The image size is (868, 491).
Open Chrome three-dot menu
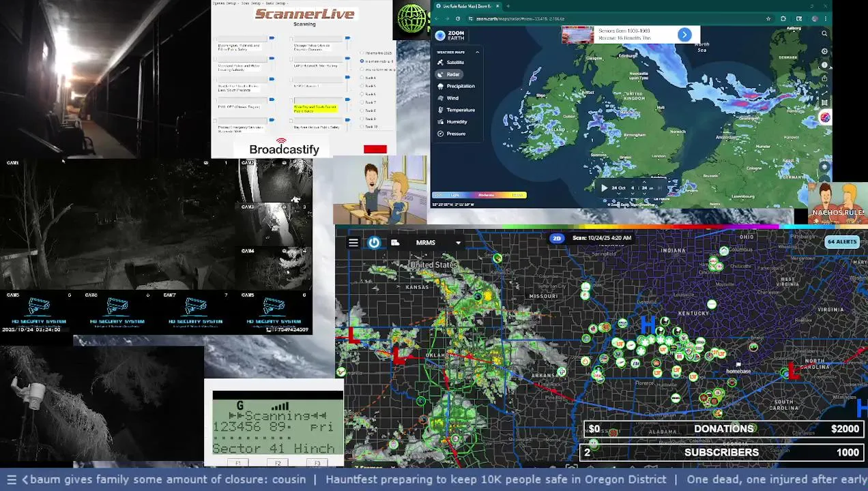coord(826,18)
